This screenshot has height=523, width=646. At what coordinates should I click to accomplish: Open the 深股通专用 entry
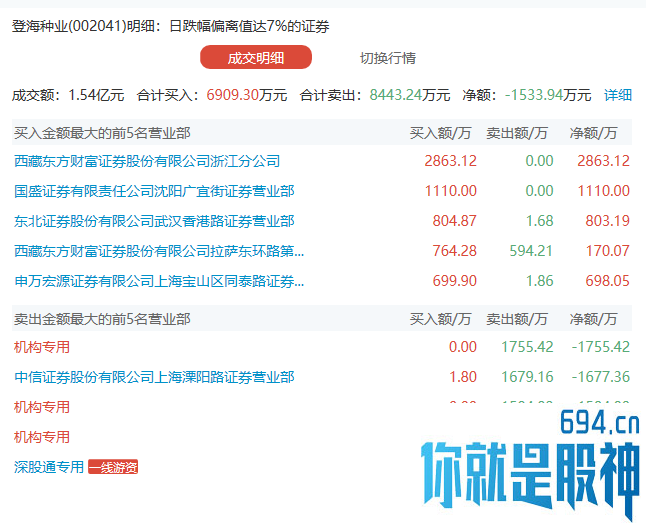(49, 467)
